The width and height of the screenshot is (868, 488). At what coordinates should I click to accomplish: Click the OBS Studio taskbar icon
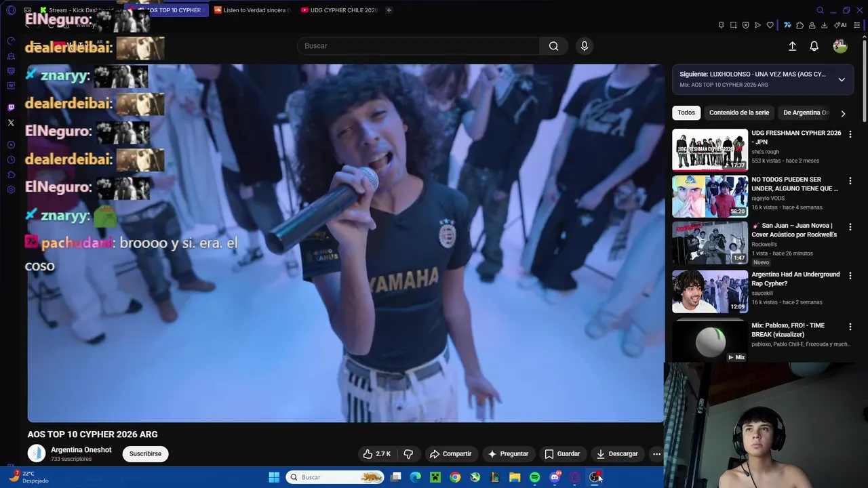click(595, 477)
